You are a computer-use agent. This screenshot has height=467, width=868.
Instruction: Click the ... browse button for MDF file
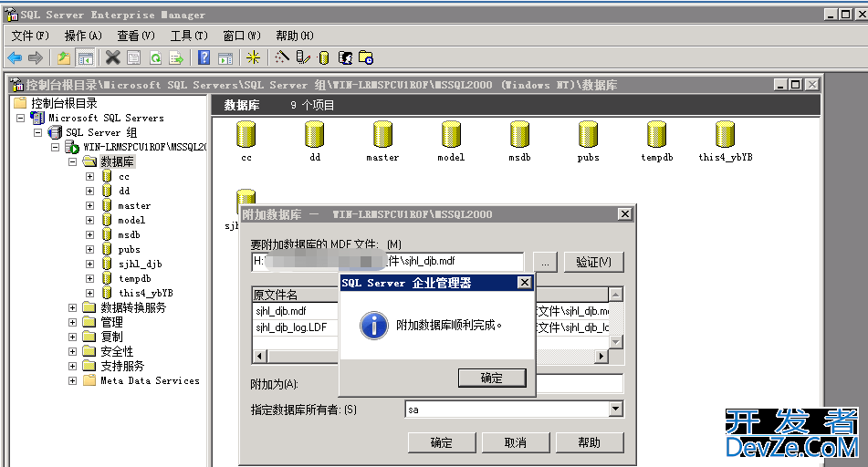coord(545,262)
